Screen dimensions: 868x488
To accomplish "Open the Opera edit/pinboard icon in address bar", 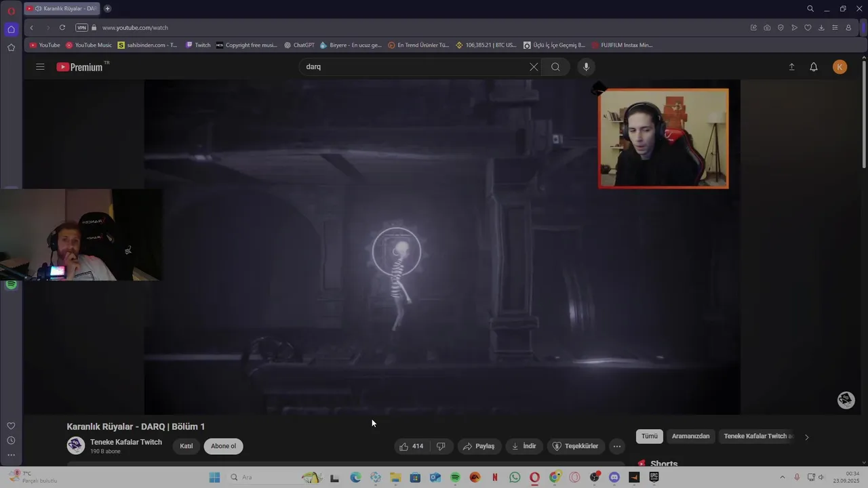I will (x=753, y=28).
